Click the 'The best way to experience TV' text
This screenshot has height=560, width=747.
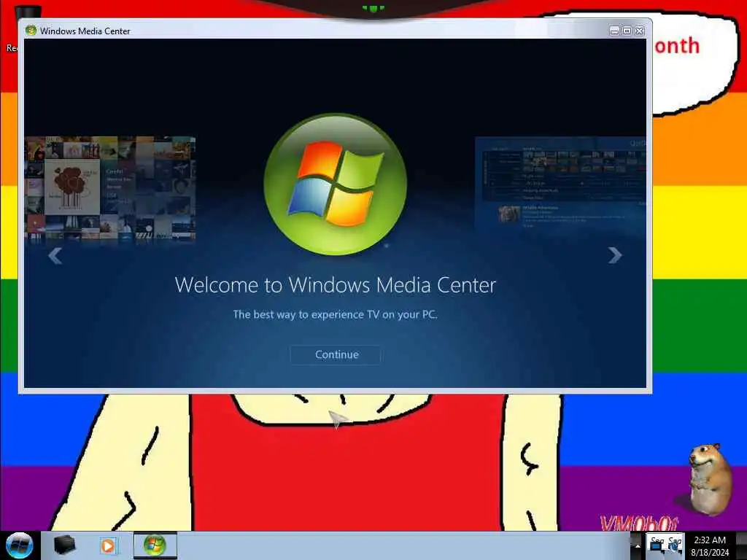(x=335, y=315)
